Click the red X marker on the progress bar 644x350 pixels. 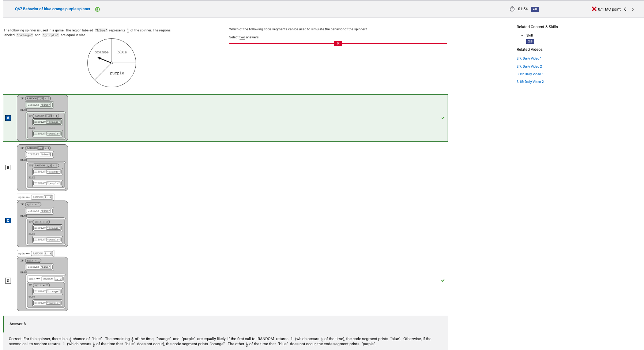point(338,43)
